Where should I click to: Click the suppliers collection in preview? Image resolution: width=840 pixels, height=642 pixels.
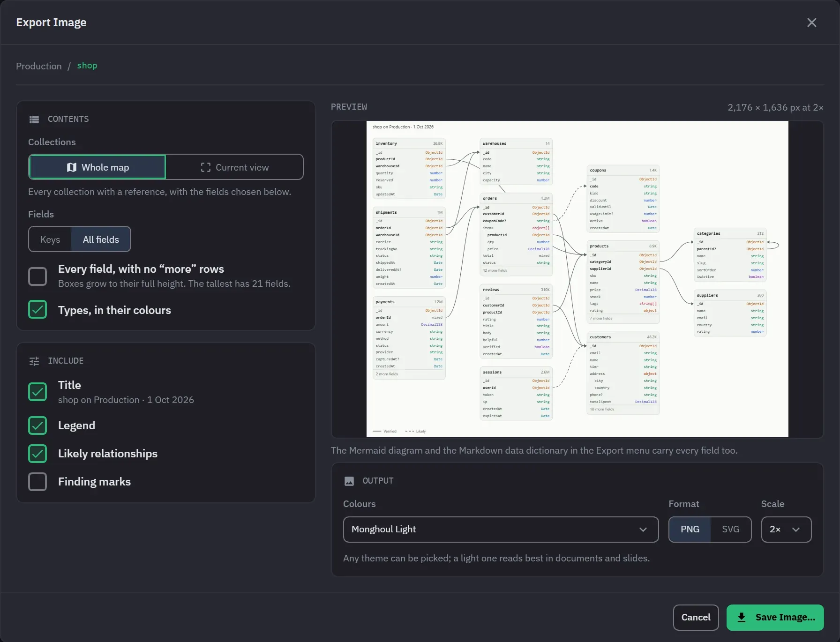point(730,313)
